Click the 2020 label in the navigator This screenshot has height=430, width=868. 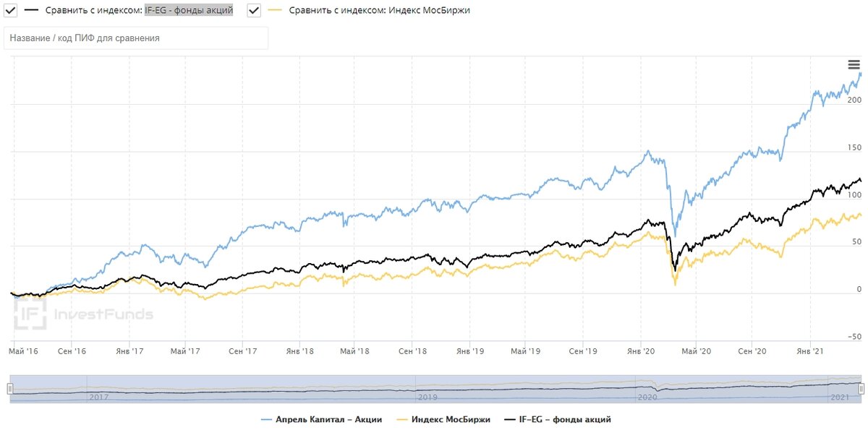(647, 397)
